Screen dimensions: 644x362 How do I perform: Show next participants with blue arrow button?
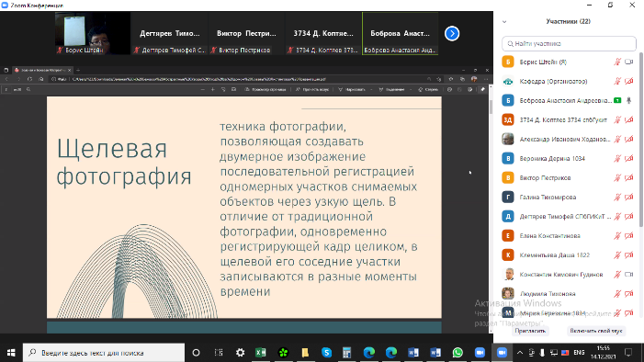(452, 33)
